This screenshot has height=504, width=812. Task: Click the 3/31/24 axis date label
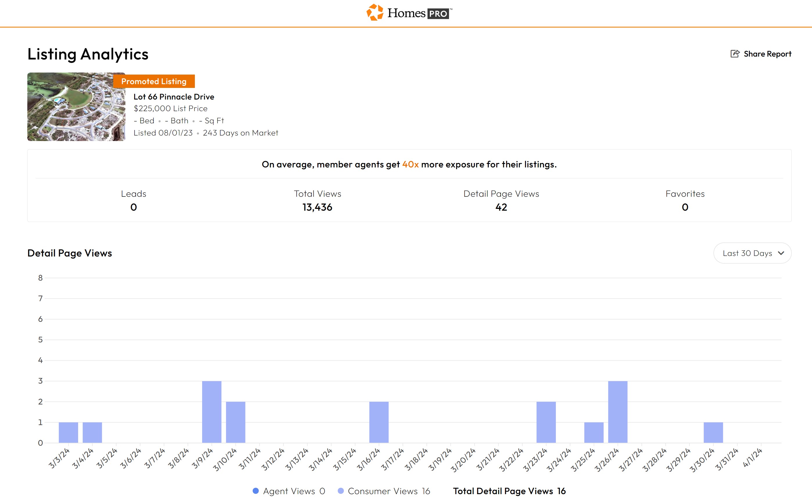click(x=727, y=459)
